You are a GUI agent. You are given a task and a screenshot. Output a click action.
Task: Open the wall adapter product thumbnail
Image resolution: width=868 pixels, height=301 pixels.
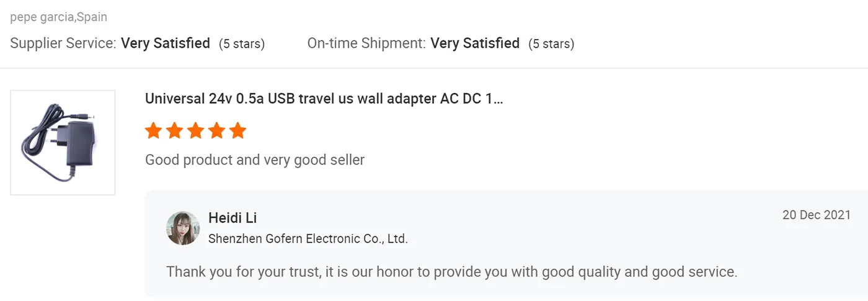pos(63,143)
